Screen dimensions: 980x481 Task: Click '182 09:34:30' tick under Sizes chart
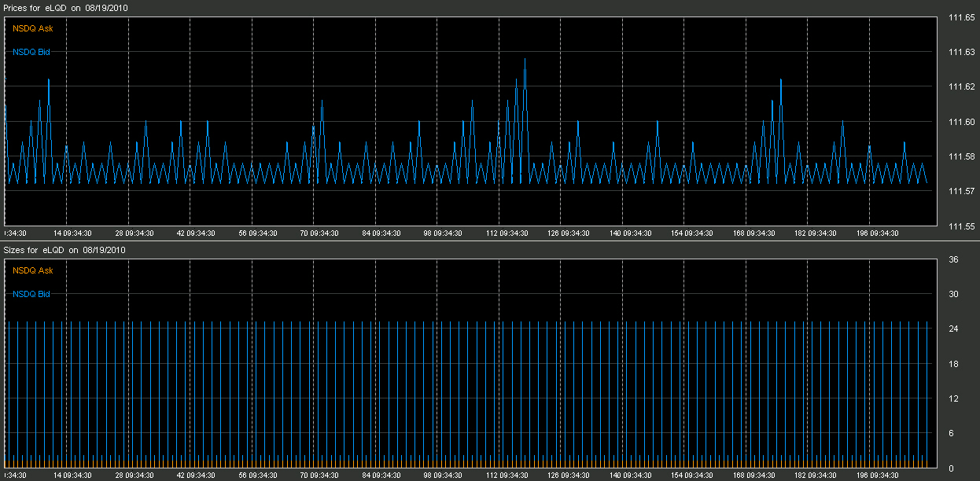point(816,475)
